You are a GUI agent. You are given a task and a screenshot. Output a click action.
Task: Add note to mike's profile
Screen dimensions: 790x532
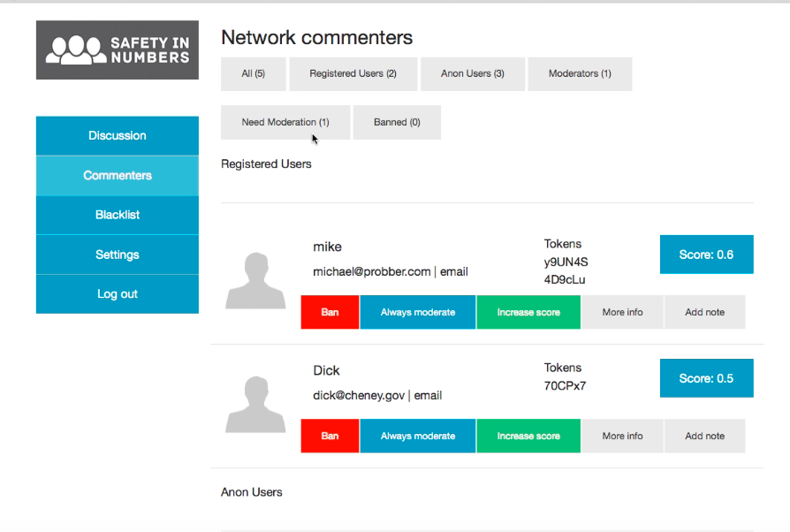(705, 312)
